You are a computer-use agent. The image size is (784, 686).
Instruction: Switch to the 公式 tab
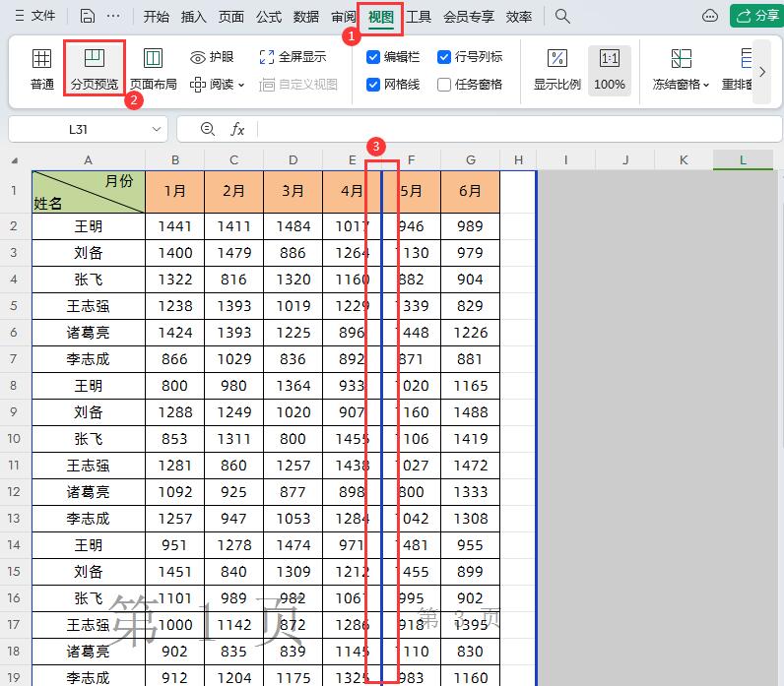click(269, 17)
